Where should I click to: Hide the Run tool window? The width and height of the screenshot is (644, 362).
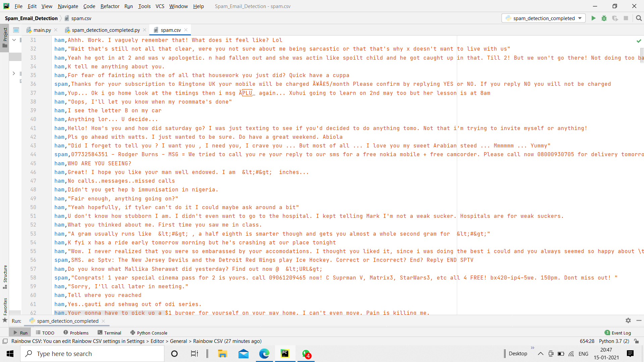(x=639, y=320)
